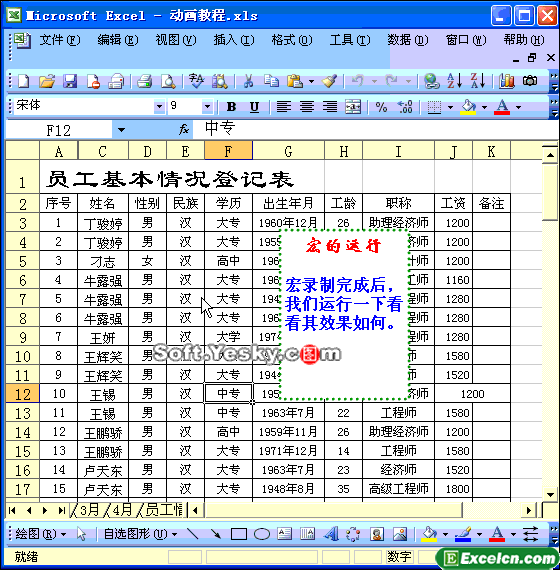The height and width of the screenshot is (570, 560).
Task: Insert a text box from the drawing toolbar
Action: pyautogui.click(x=284, y=534)
